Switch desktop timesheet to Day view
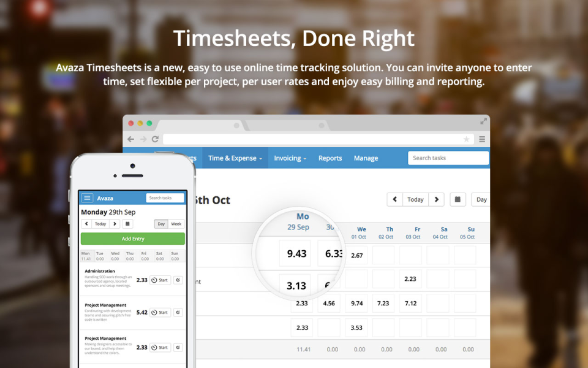 [481, 199]
